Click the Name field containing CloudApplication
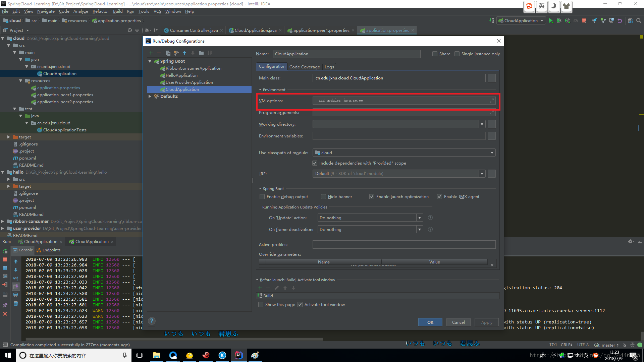644x362 pixels. click(346, 54)
